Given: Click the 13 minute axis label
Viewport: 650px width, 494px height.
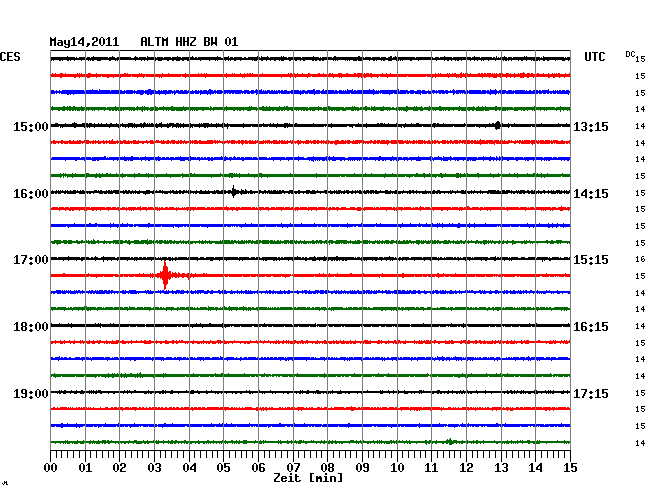Looking at the screenshot, I should click(501, 467).
